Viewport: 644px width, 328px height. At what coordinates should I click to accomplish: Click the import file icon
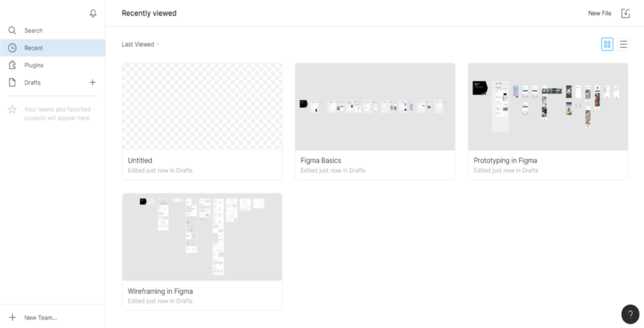(625, 13)
